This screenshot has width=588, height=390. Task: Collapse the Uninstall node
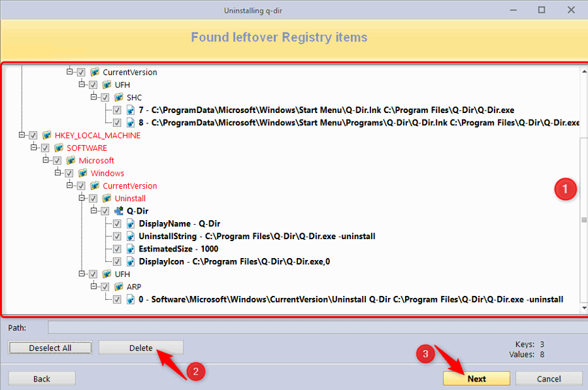click(x=82, y=198)
